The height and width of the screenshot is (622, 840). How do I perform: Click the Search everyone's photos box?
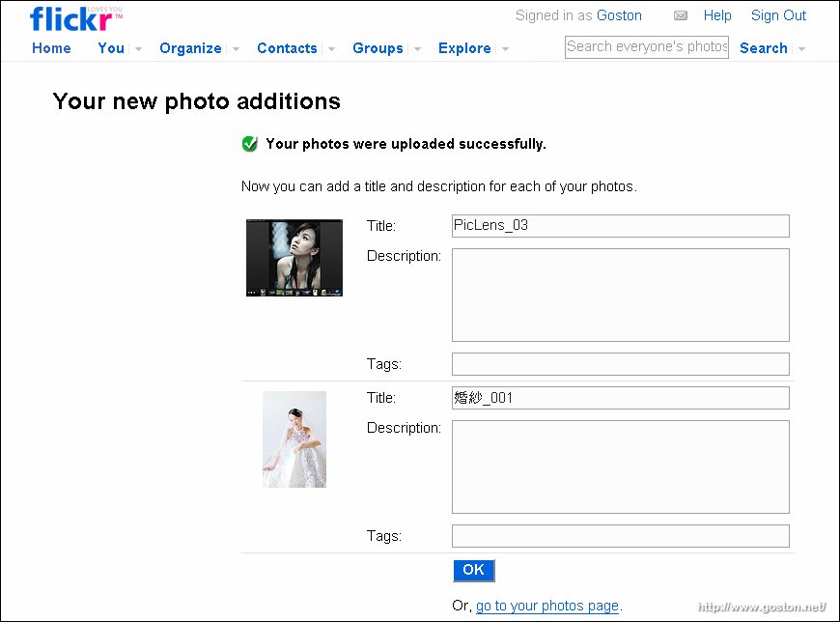[647, 47]
